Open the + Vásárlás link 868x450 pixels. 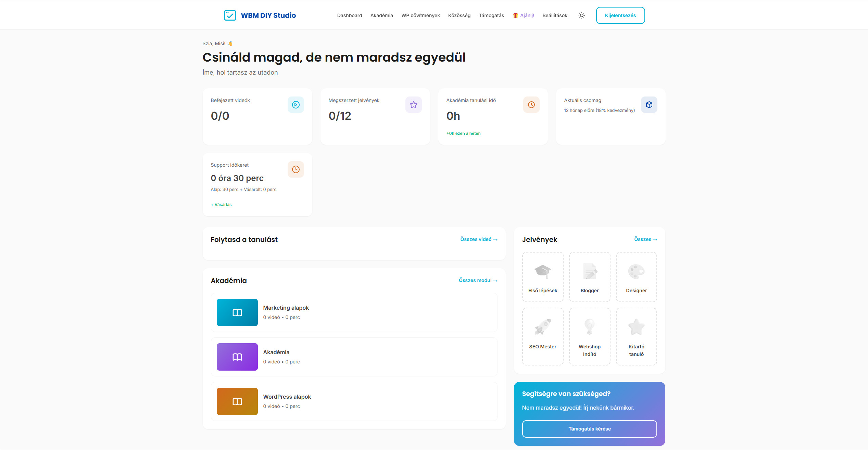(221, 204)
